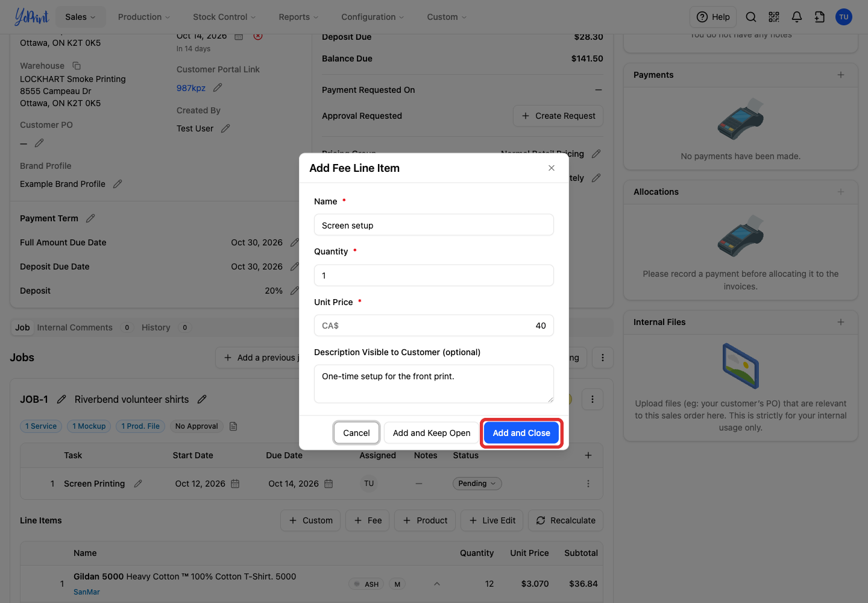The width and height of the screenshot is (868, 603).
Task: Close the Add Fee Line Item dialog
Action: [x=552, y=168]
